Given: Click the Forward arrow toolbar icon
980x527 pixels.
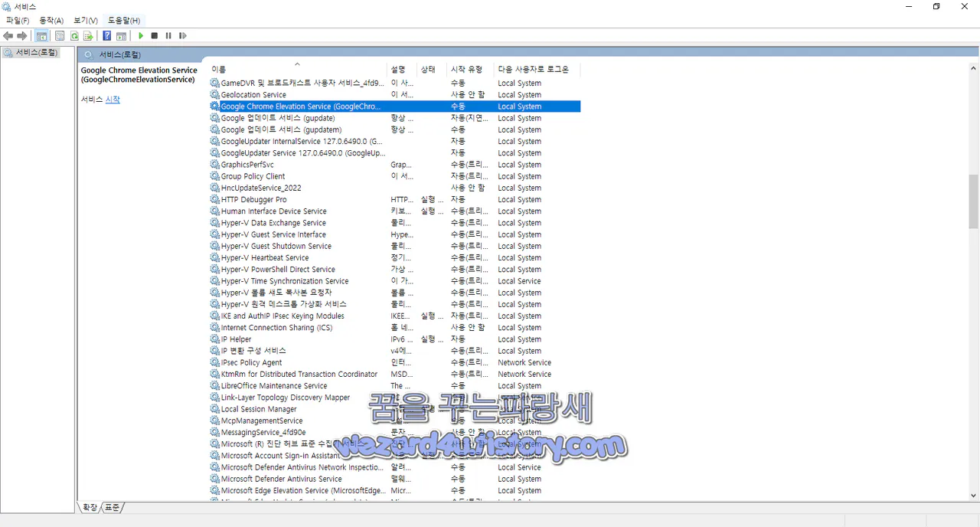Looking at the screenshot, I should 22,36.
